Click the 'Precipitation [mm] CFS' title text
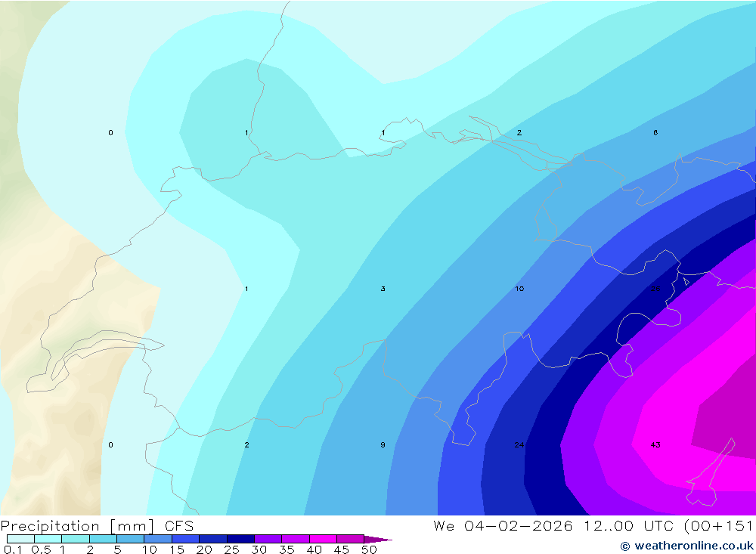Viewport: 756px width, 554px height. pyautogui.click(x=97, y=526)
